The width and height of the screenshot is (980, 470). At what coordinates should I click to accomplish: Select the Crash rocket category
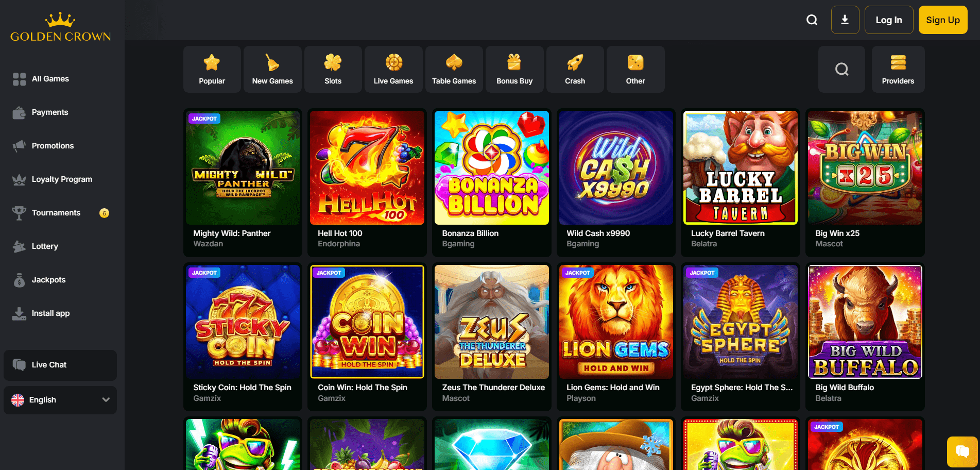pyautogui.click(x=575, y=69)
